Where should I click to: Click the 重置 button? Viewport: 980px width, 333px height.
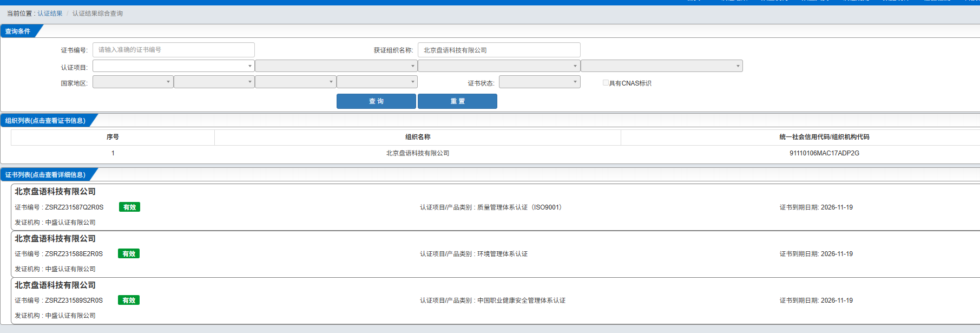click(457, 101)
